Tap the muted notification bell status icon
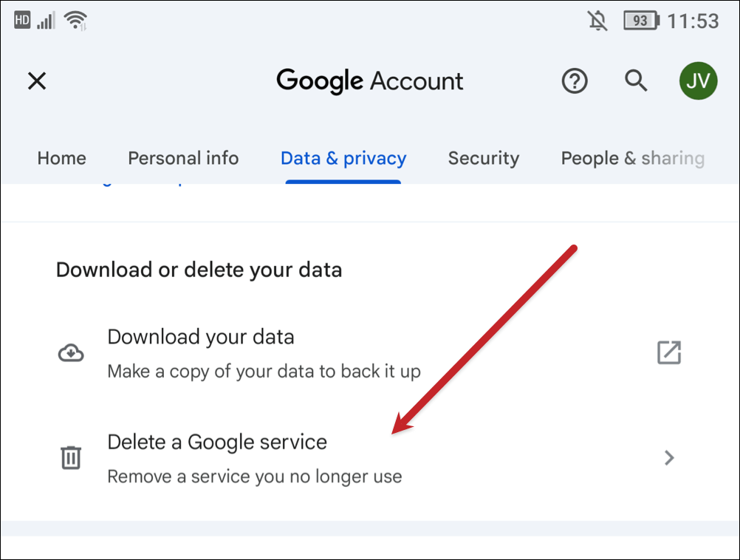Viewport: 740px width, 560px height. 597,21
